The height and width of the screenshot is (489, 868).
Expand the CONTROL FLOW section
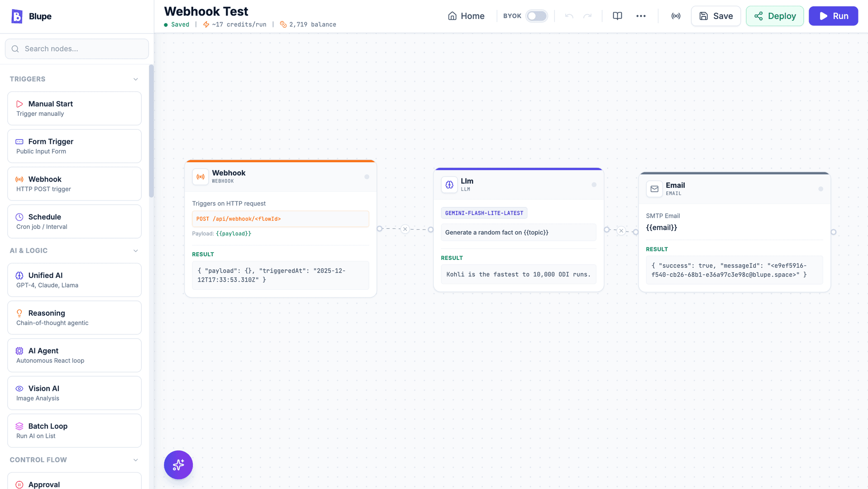[136, 460]
